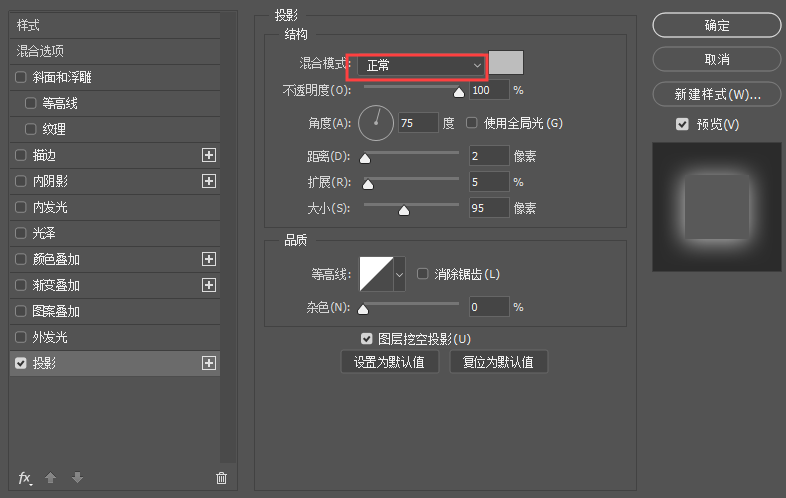Image resolution: width=786 pixels, height=498 pixels.
Task: Enable the 描边 checkbox
Action: (x=21, y=155)
